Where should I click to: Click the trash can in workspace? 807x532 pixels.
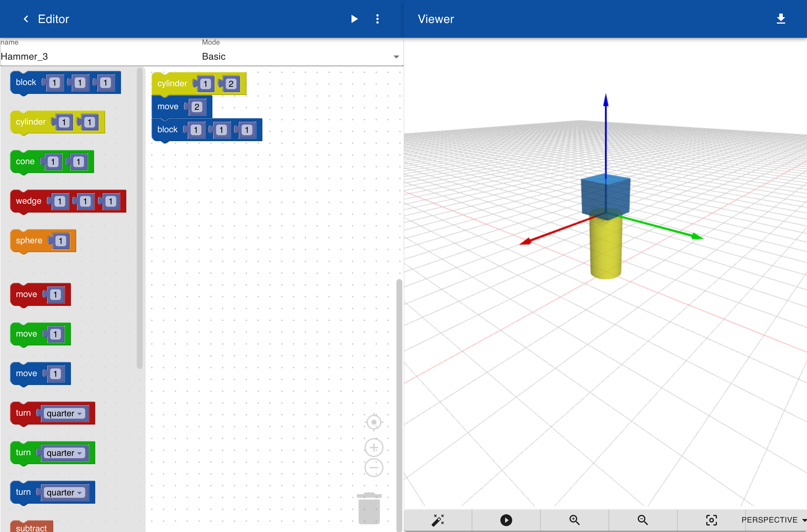(369, 508)
